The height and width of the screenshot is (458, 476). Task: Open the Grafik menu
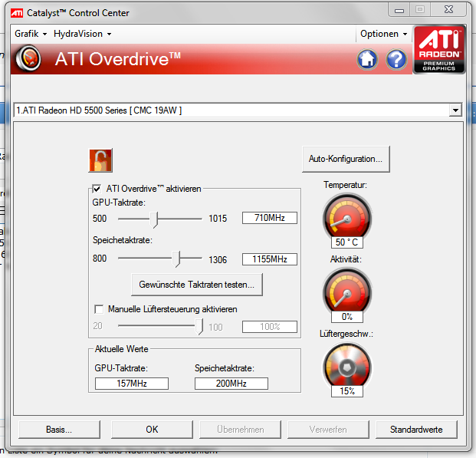[31, 34]
